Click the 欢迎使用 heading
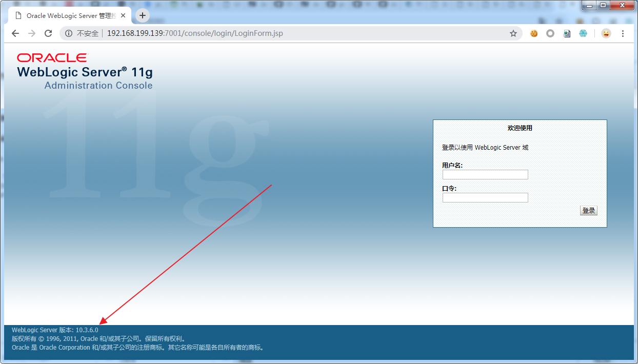 point(520,128)
